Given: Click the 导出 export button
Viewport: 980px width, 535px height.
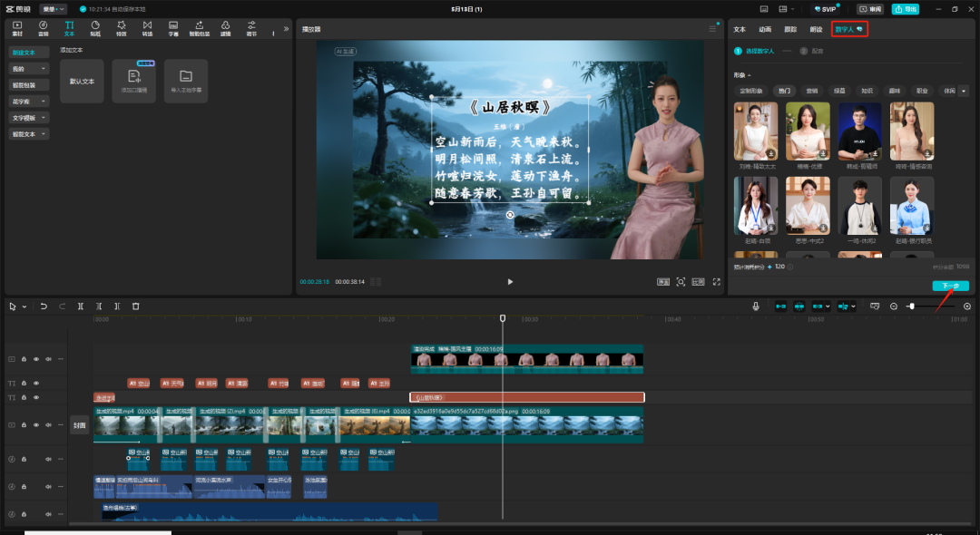Looking at the screenshot, I should pos(905,9).
